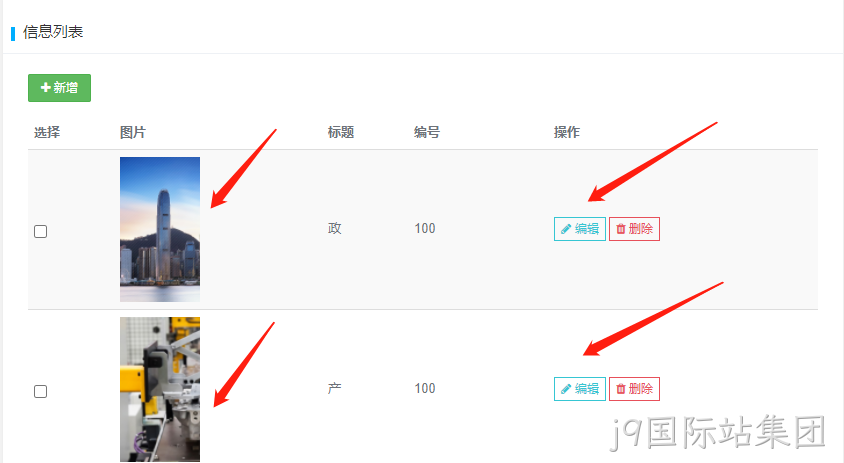Tick the checkbox beside the skyscraper image

coord(40,232)
